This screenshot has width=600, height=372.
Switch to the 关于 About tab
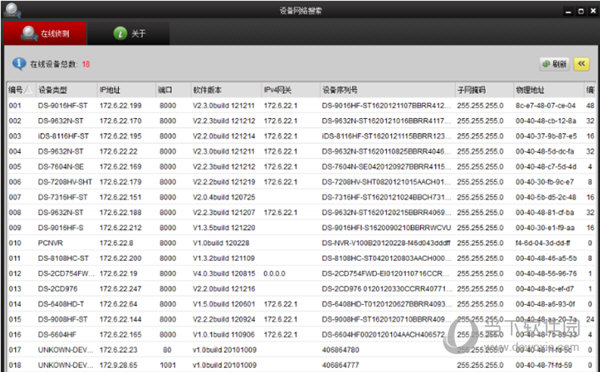click(x=129, y=33)
